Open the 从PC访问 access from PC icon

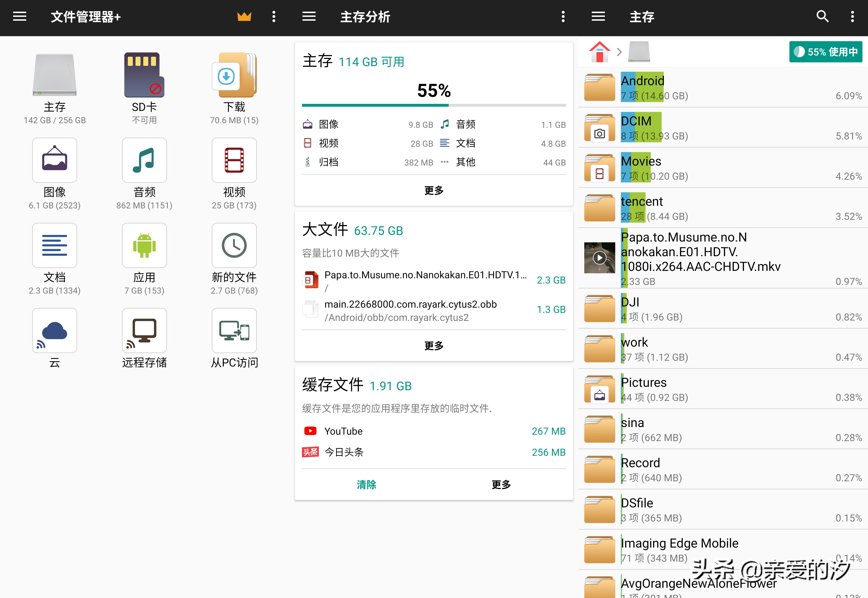point(234,331)
